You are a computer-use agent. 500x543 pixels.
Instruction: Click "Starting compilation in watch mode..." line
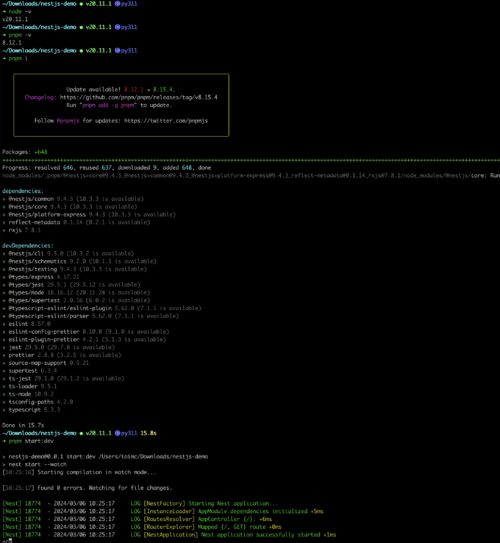[79, 472]
